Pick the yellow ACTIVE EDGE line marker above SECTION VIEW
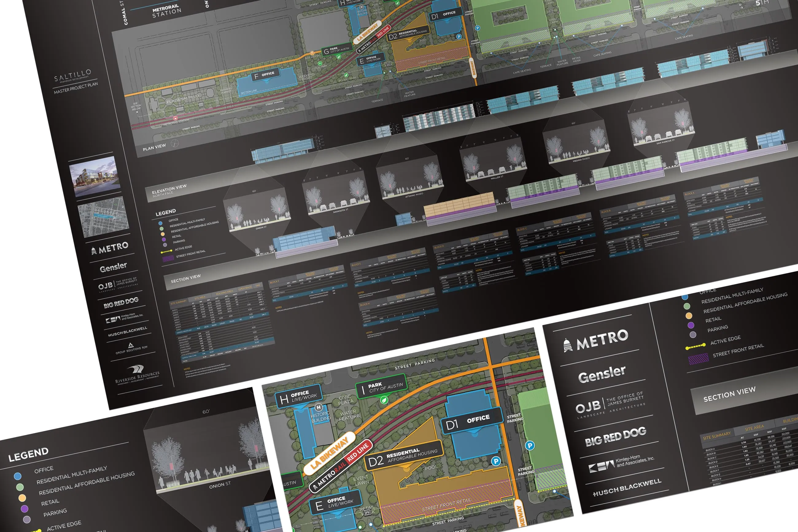This screenshot has width=798, height=532. click(x=696, y=346)
